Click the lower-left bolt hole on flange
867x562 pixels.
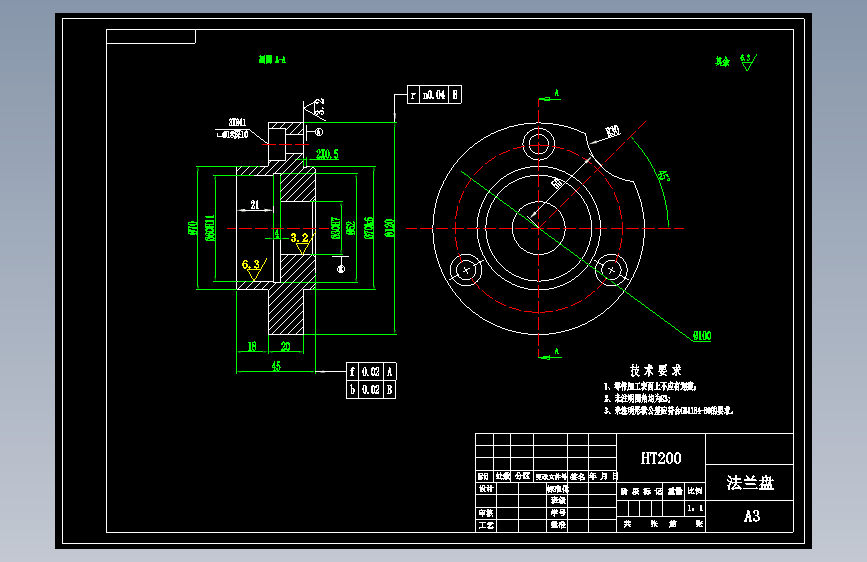[x=466, y=270]
